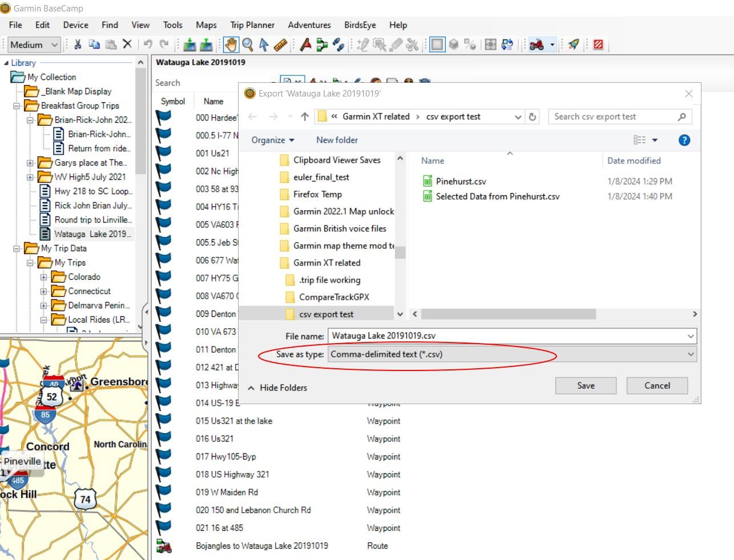
Task: Open the BirdsEye menu
Action: pos(360,25)
